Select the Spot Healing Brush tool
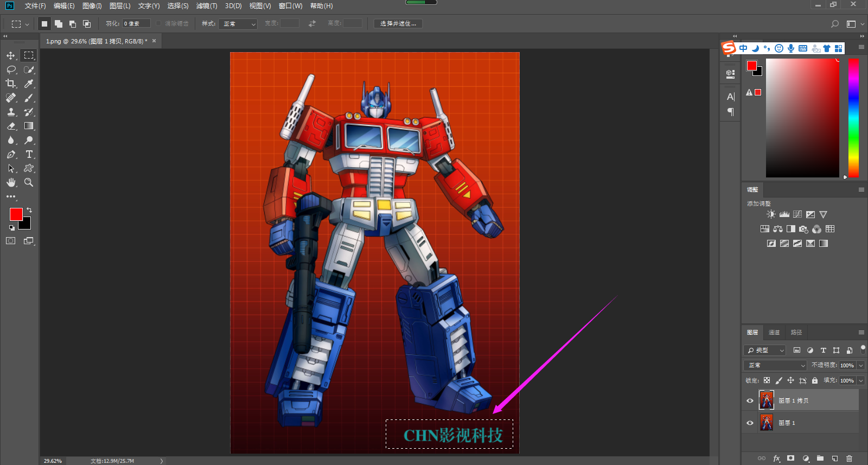Screen dimensions: 868x465 click(11, 98)
